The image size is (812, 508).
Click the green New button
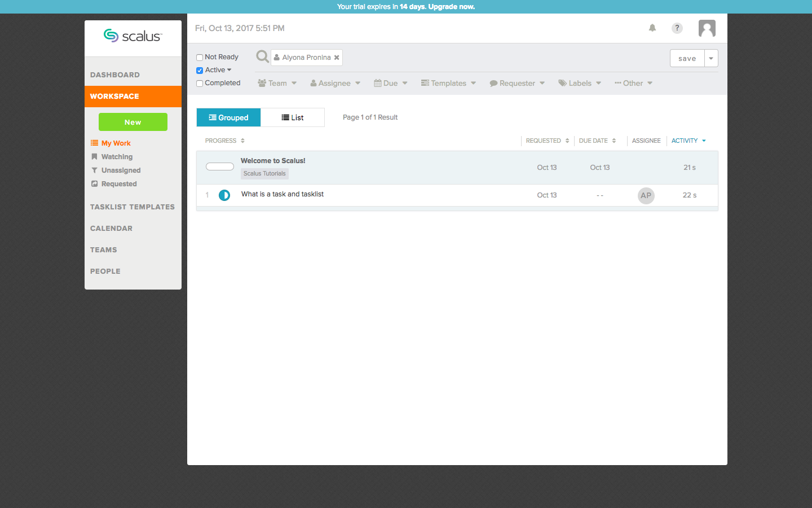point(133,122)
